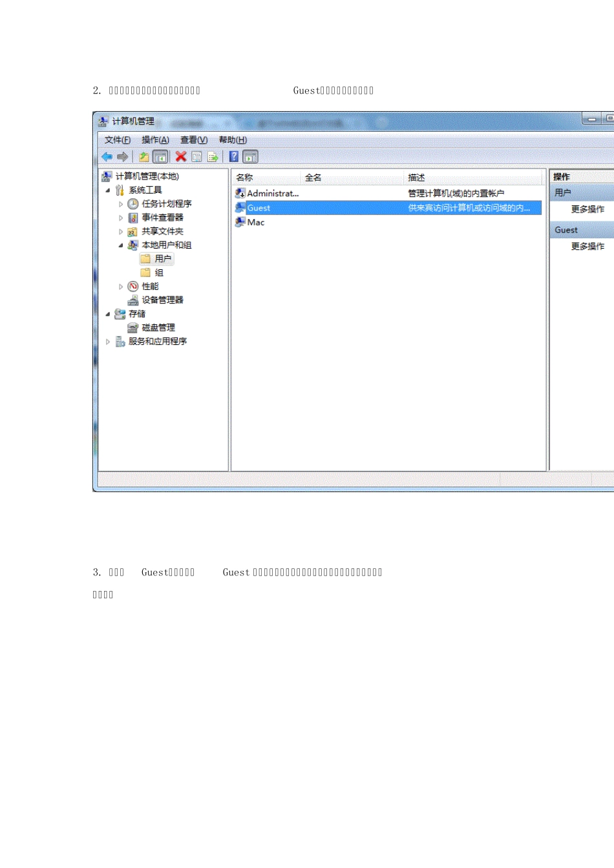The height and width of the screenshot is (868, 614).
Task: Click the 磁盘管理 disk icon
Action: [133, 327]
